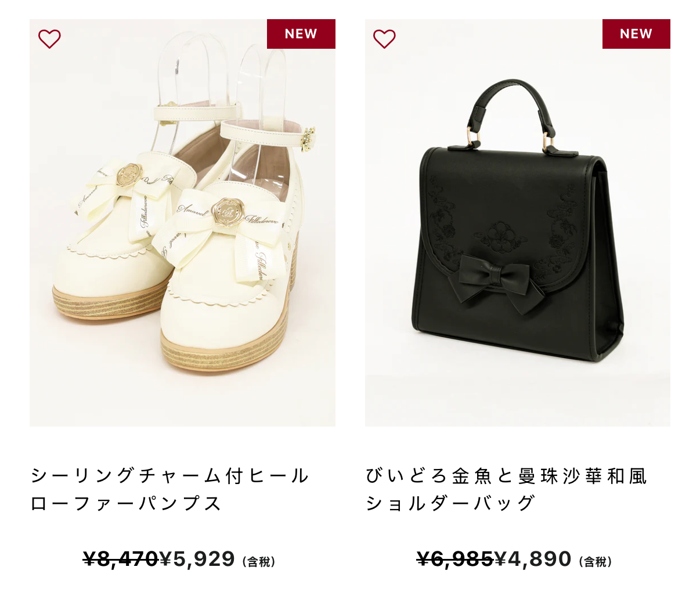Screen dimensions: 700x592
Task: Click the ¥4,890 sale price
Action: pyautogui.click(x=533, y=559)
